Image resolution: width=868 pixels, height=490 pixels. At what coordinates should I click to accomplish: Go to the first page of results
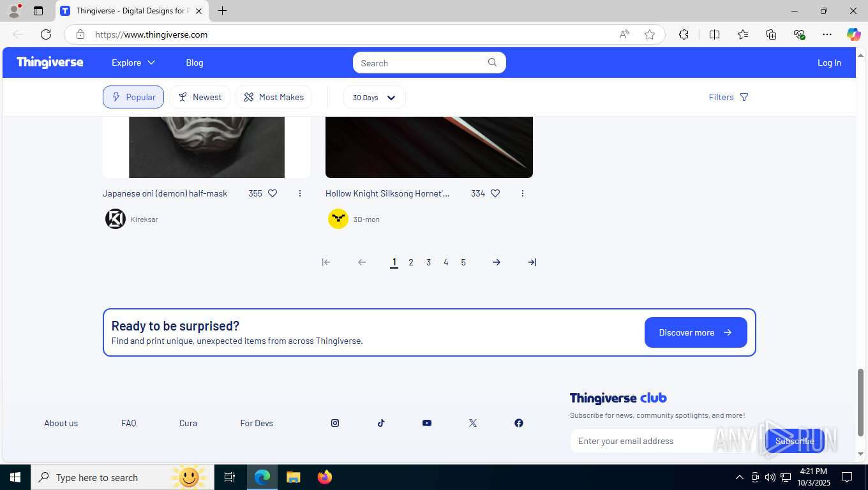tap(326, 262)
